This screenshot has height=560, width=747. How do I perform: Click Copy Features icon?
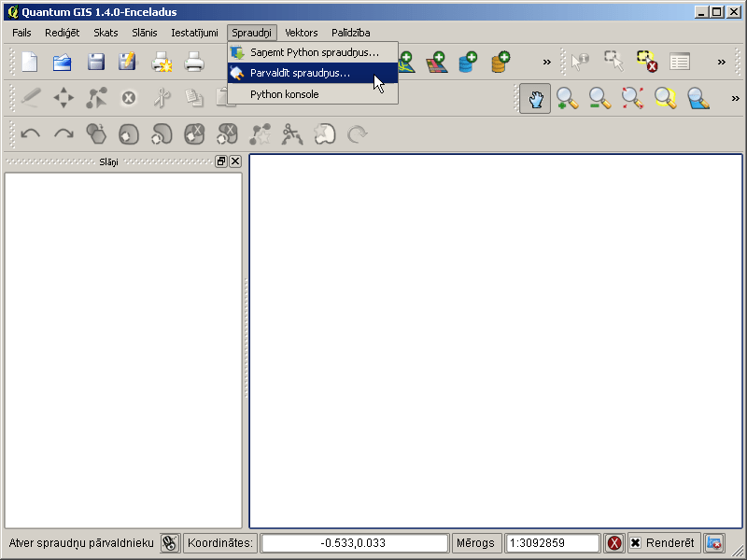click(194, 98)
